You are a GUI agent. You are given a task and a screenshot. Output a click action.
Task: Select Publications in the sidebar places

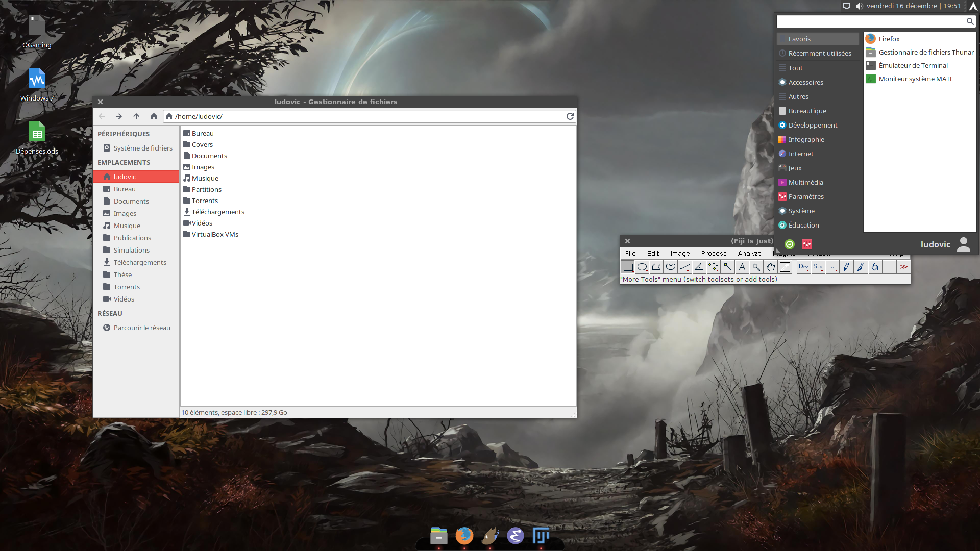[x=136, y=238]
